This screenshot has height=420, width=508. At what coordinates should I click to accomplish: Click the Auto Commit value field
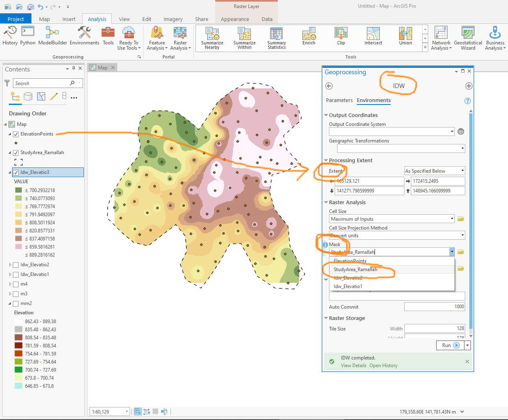pos(434,307)
